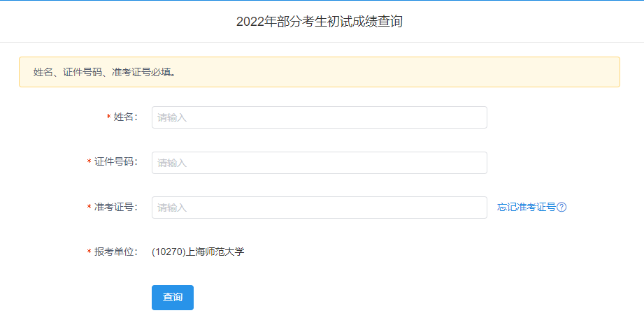
Task: Click the 准考证号 field label
Action: tap(115, 207)
